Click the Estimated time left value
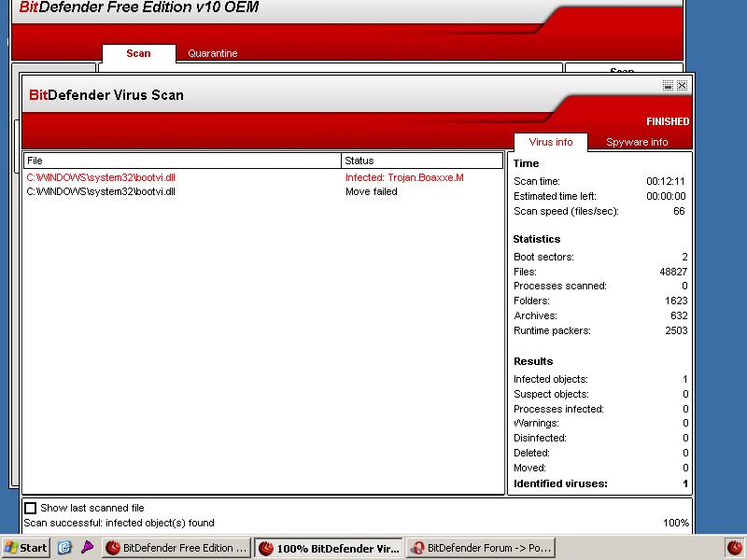The width and height of the screenshot is (747, 560). click(666, 196)
